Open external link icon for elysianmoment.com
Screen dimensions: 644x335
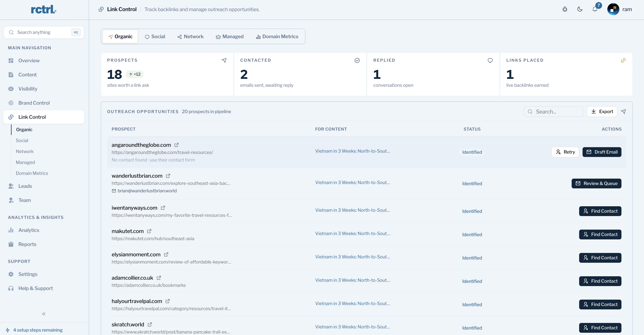[166, 254]
